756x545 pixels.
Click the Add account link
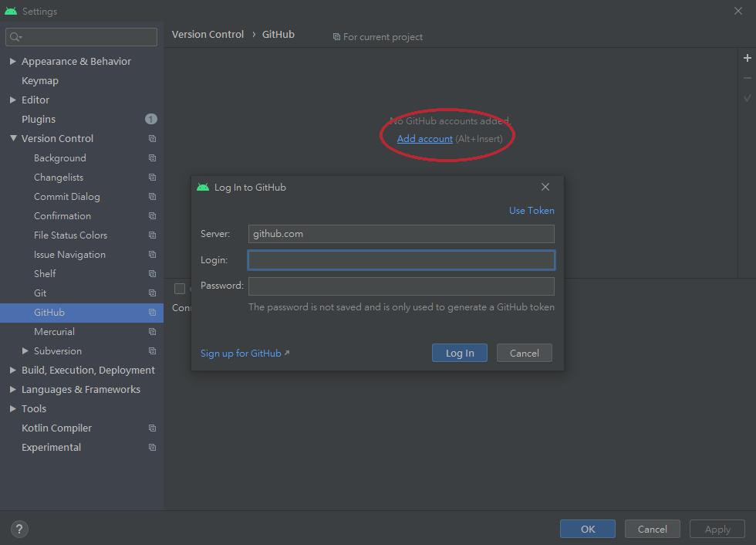tap(424, 139)
